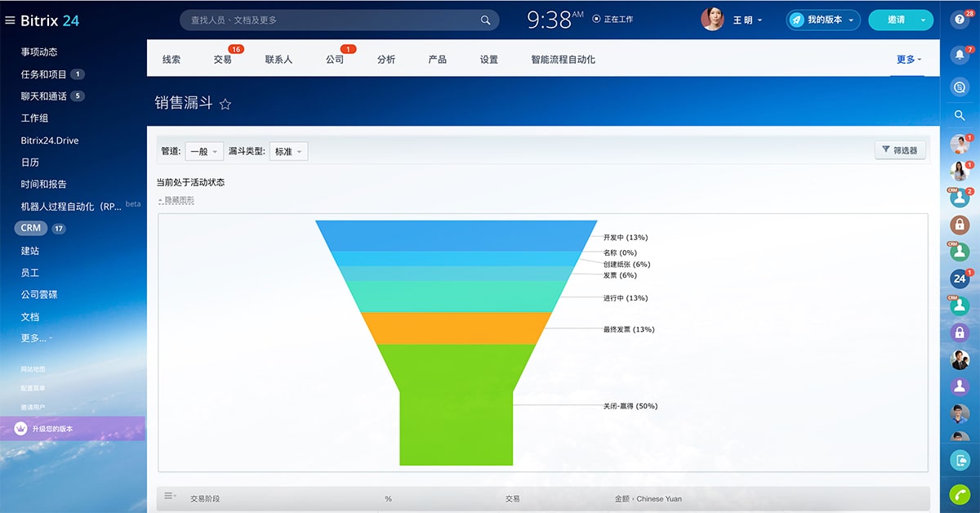
Task: Click the 9:38 clock display
Action: pyautogui.click(x=548, y=20)
